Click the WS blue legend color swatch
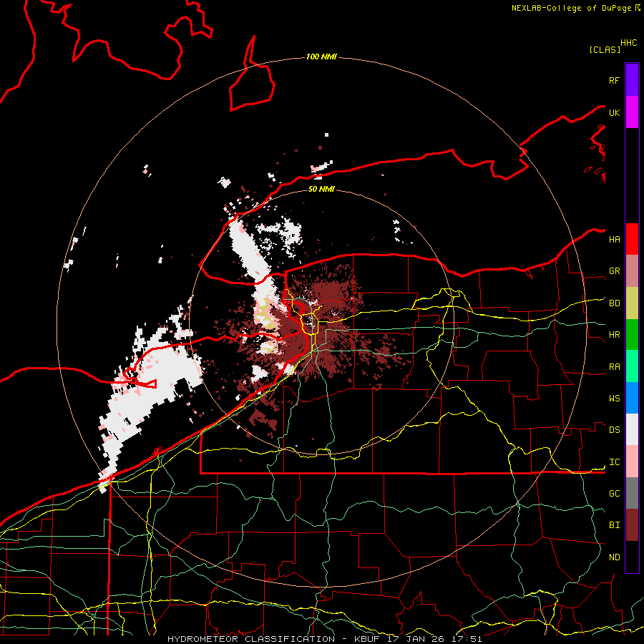Viewport: 644px width, 644px height. click(632, 398)
